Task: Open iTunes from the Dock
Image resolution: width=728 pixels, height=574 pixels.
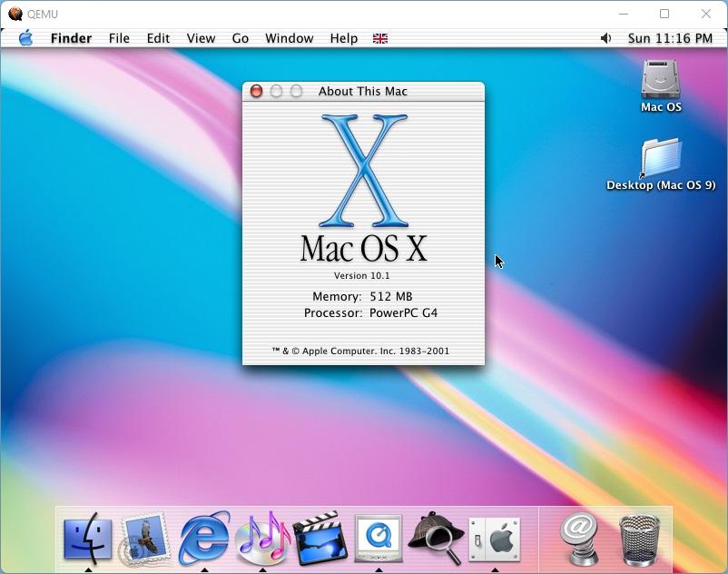Action: tap(263, 539)
